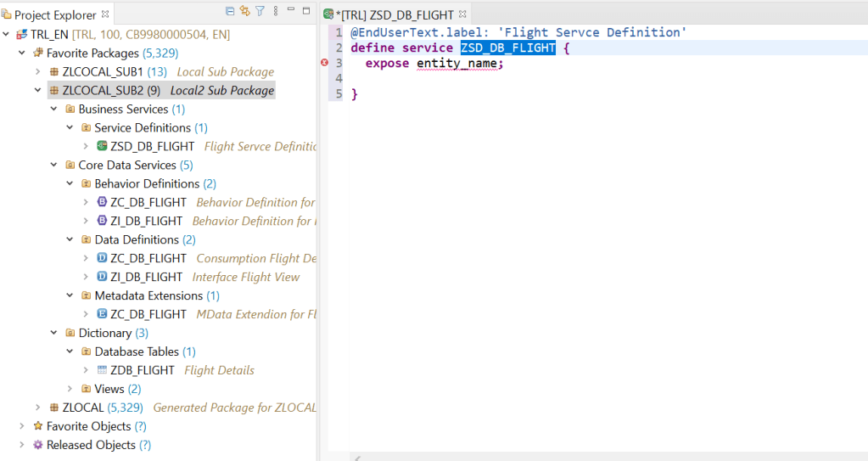Select ZSD_DB_FLIGHT in Service Definitions
This screenshot has width=868, height=461.
pos(152,146)
